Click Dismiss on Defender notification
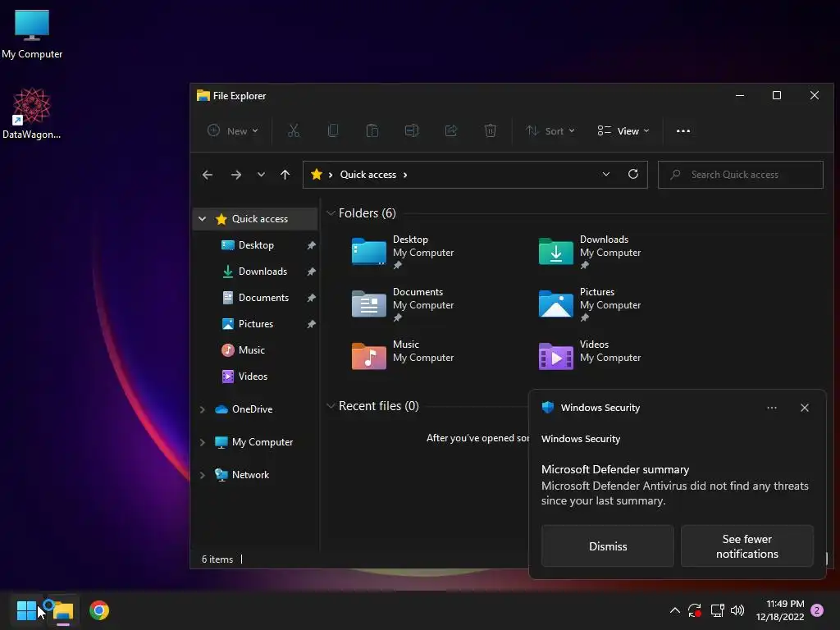 click(x=608, y=546)
